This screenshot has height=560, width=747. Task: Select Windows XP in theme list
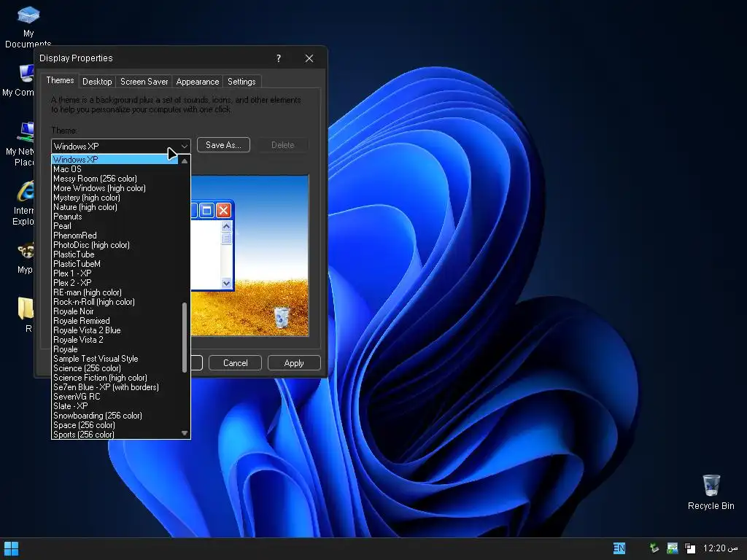115,160
